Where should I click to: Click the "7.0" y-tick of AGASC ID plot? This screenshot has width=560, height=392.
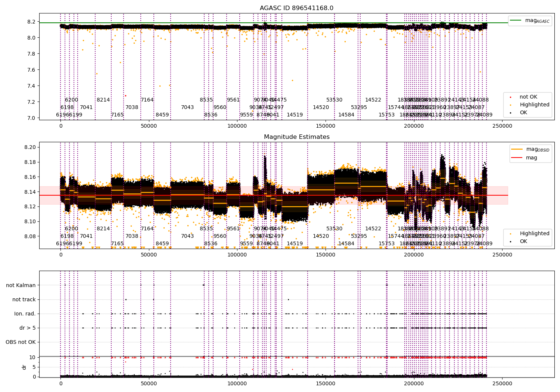click(x=31, y=118)
